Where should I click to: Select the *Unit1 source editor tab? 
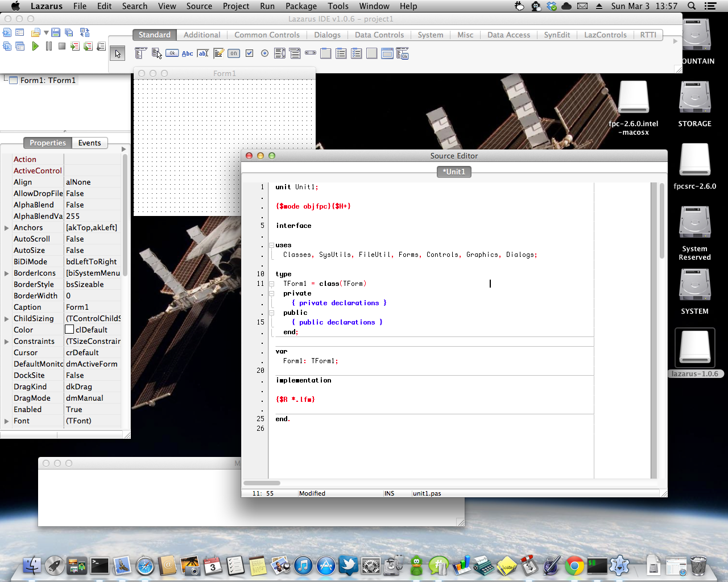[x=454, y=172]
